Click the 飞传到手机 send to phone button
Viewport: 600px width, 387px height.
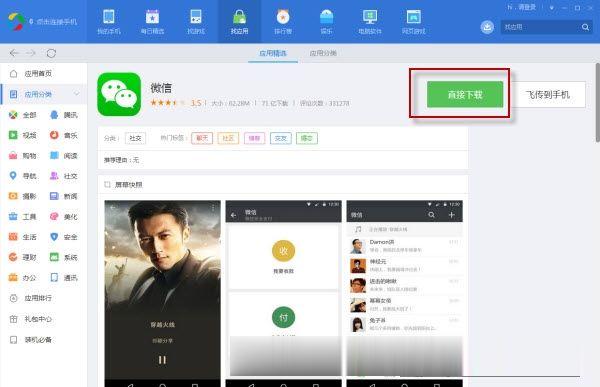(548, 94)
